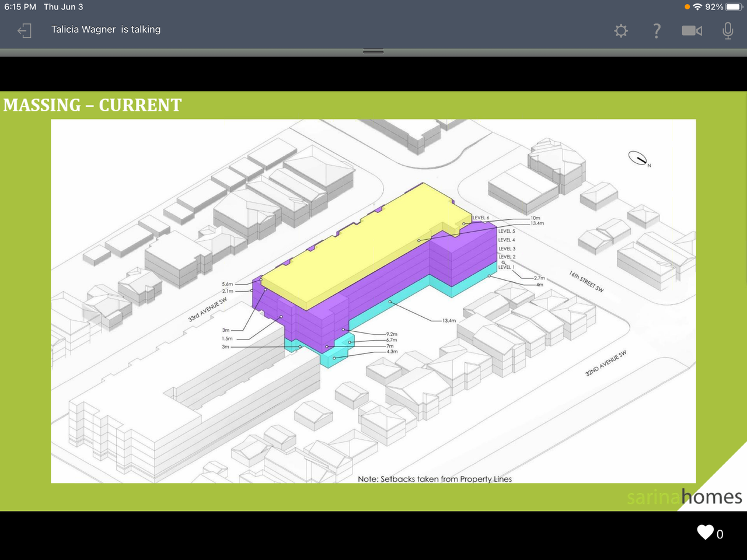Tap the heart reaction icon
This screenshot has width=747, height=560.
point(706,532)
